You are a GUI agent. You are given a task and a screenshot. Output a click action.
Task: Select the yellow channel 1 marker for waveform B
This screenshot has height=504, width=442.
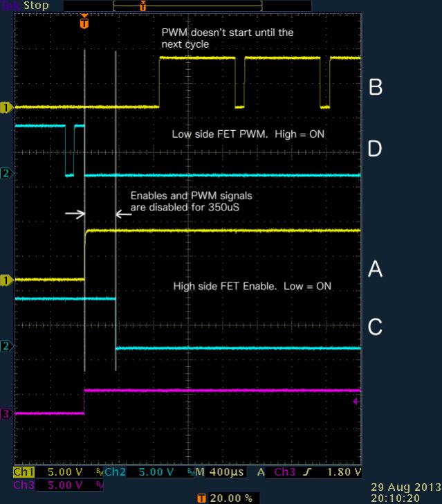coord(7,107)
